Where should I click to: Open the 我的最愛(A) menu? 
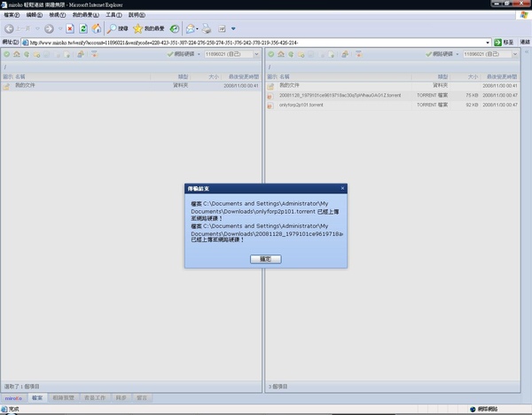(85, 15)
